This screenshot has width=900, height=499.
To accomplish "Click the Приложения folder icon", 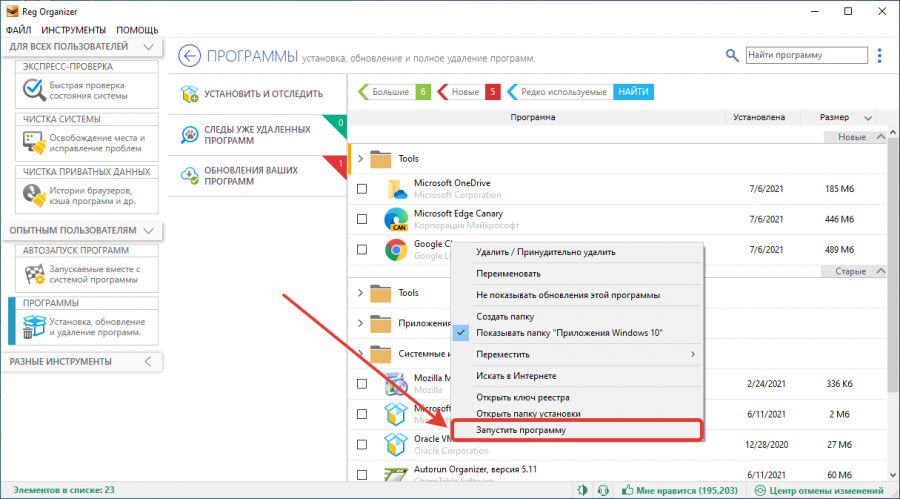I will 381,323.
